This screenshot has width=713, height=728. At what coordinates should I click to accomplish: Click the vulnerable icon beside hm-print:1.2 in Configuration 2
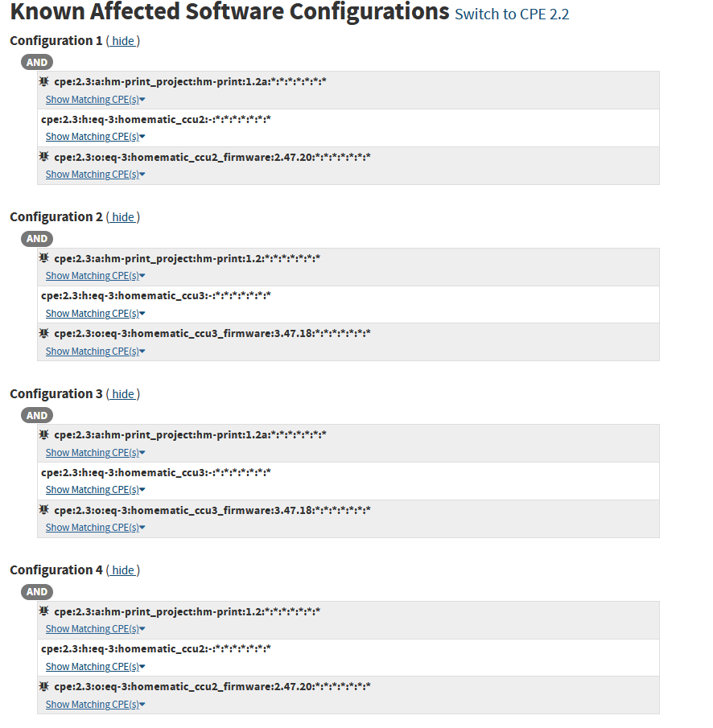point(44,257)
